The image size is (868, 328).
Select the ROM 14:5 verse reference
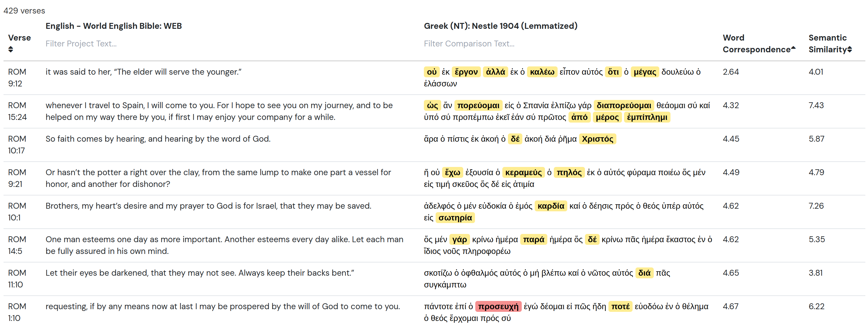coord(17,245)
